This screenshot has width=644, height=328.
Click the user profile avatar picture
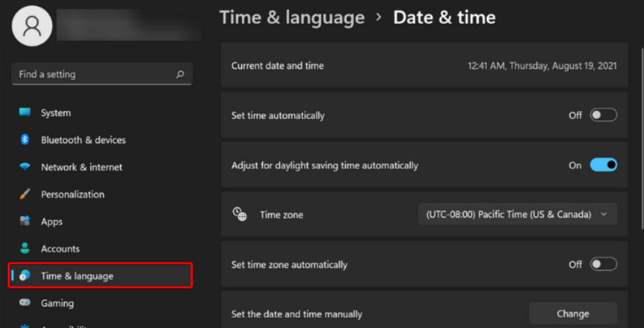click(32, 26)
